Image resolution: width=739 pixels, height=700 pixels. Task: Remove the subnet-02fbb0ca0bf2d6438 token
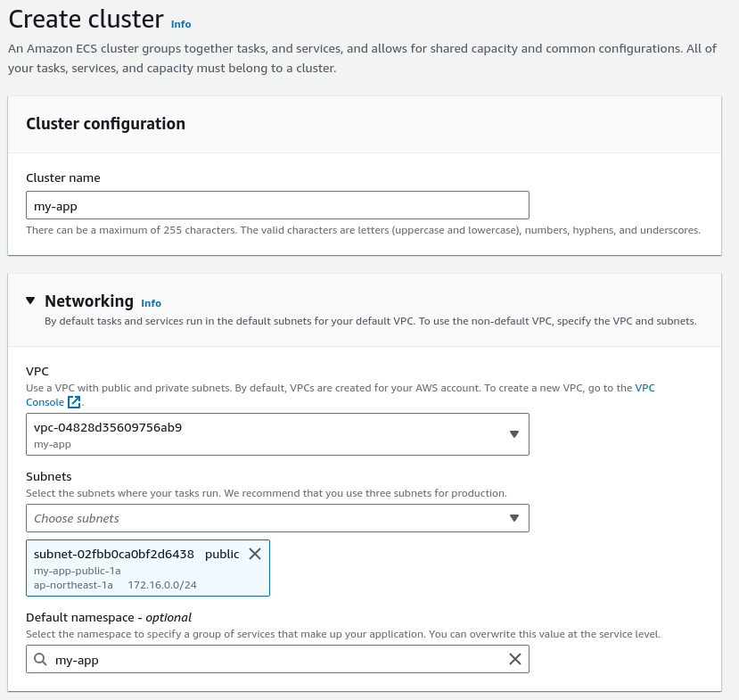tap(255, 554)
